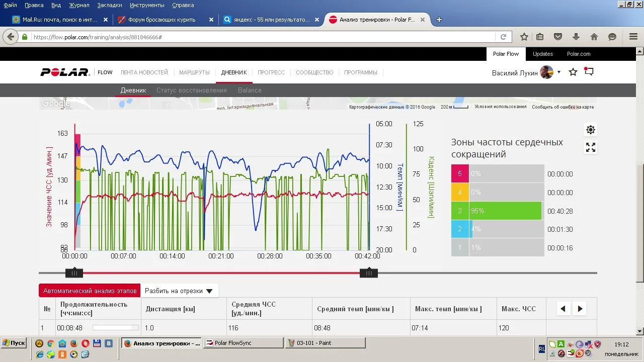
Task: Launch Internet Explorer from quick launch
Action: [39, 354]
